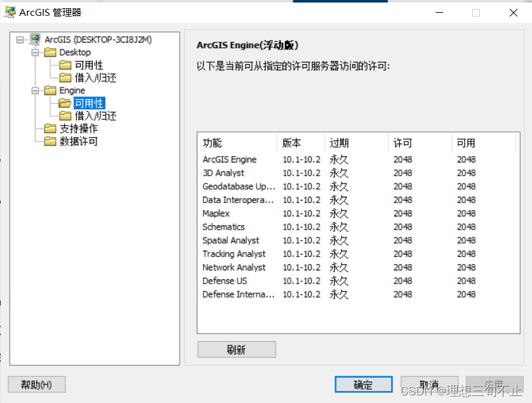Click the Desktop folder icon in tree
The height and width of the screenshot is (403, 532).
[x=50, y=52]
